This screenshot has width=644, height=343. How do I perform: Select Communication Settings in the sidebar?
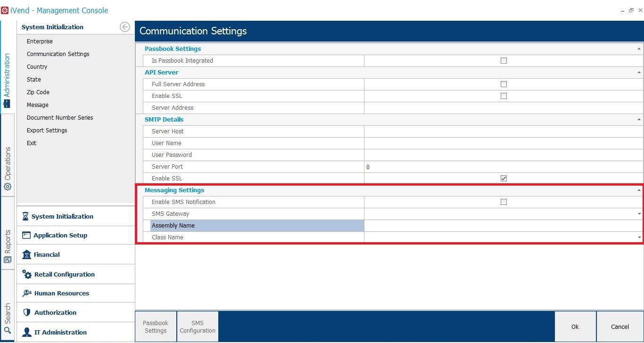58,54
